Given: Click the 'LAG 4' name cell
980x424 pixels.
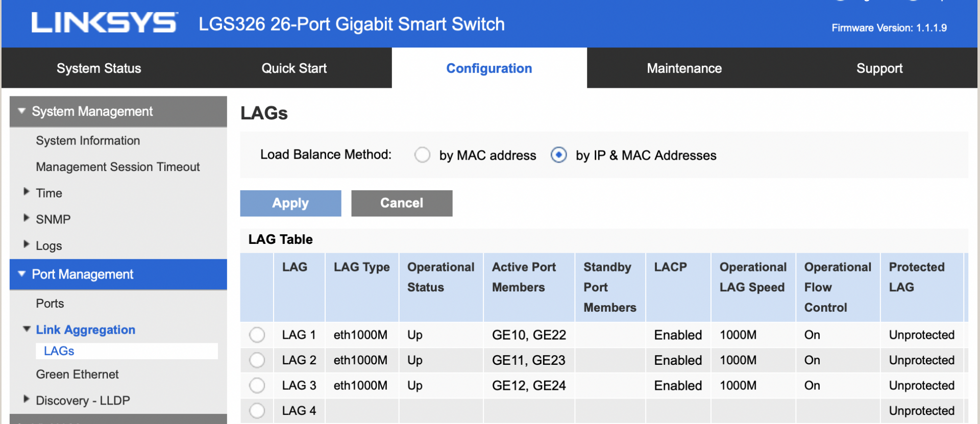Looking at the screenshot, I should [x=299, y=411].
